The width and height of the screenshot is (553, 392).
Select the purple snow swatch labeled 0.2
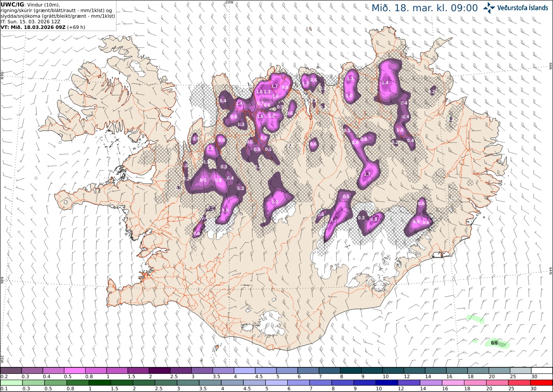coord(11,370)
